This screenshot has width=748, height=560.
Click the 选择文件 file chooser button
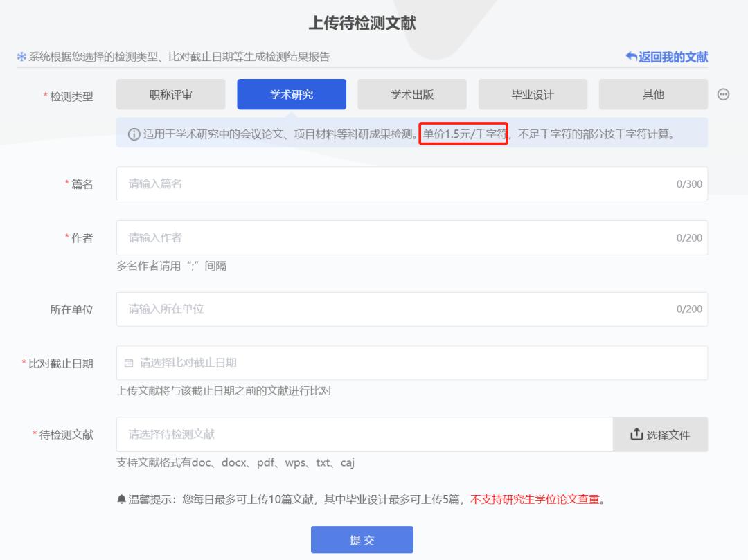[660, 434]
